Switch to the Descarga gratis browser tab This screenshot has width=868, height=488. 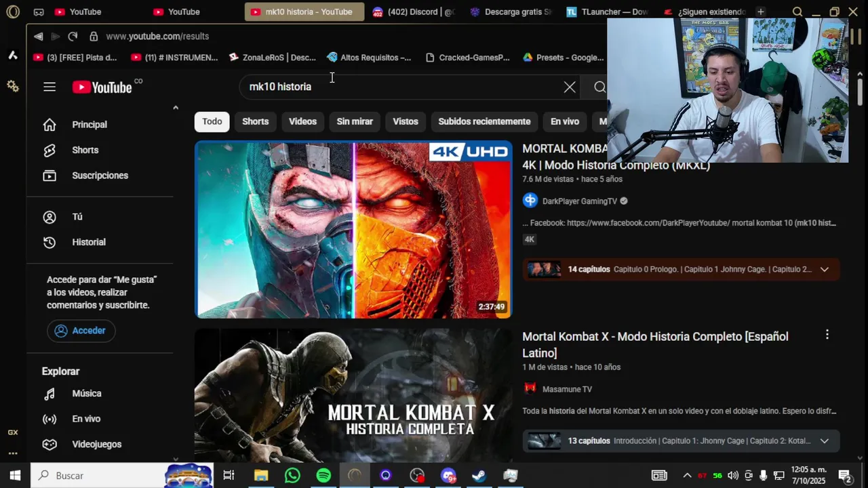(x=511, y=12)
